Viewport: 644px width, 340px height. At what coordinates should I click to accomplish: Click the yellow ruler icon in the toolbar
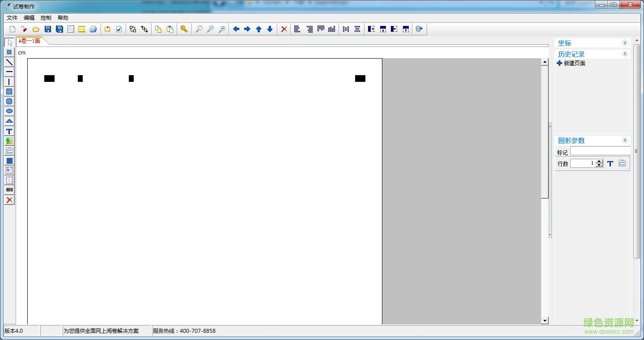[82, 29]
